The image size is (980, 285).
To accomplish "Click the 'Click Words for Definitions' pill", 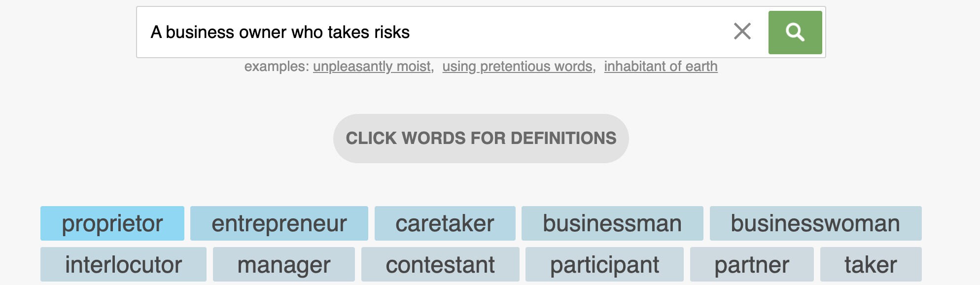I will coord(481,139).
